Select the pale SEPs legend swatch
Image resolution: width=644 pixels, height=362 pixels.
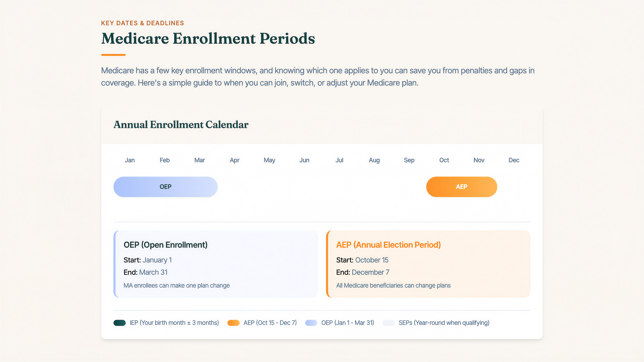(388, 323)
